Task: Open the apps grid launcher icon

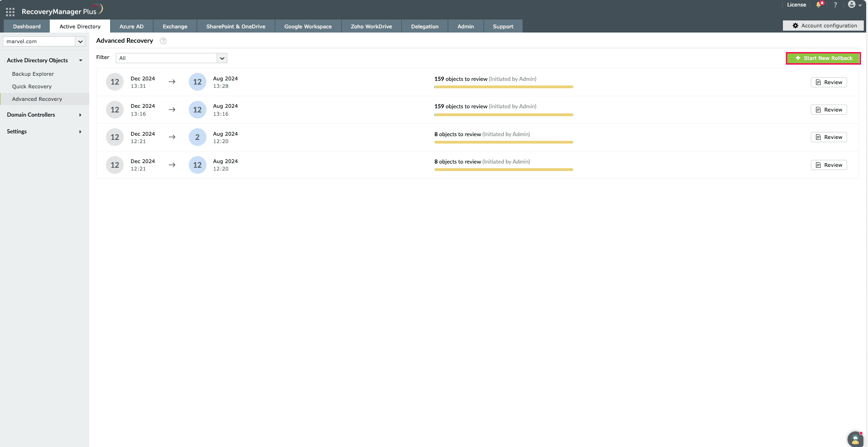Action: point(10,12)
